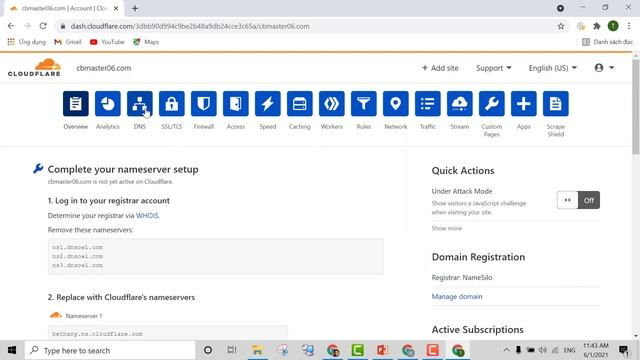The height and width of the screenshot is (360, 640).
Task: Open the user account dropdown
Action: point(604,68)
